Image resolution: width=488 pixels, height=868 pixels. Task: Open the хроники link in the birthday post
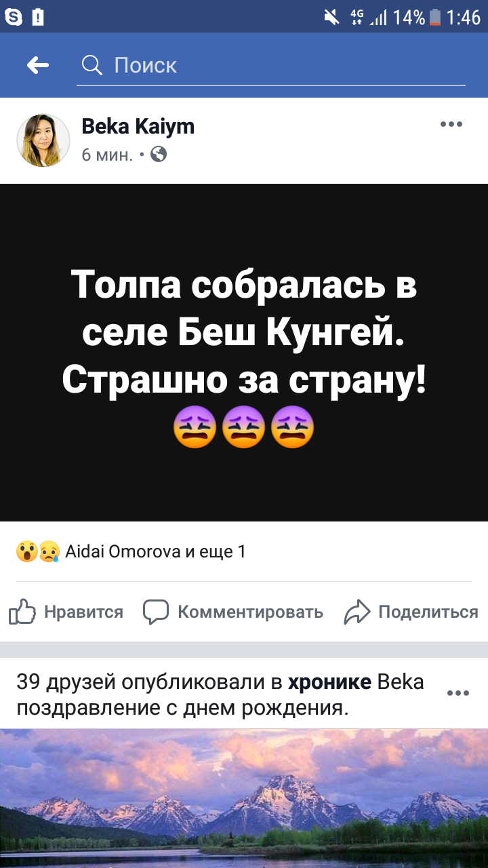pyautogui.click(x=329, y=682)
